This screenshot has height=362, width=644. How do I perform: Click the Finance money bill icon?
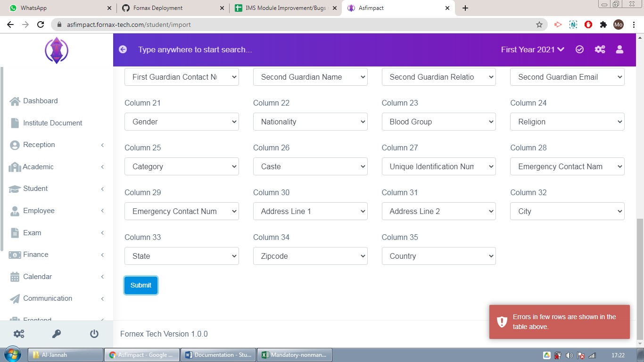coord(15,255)
